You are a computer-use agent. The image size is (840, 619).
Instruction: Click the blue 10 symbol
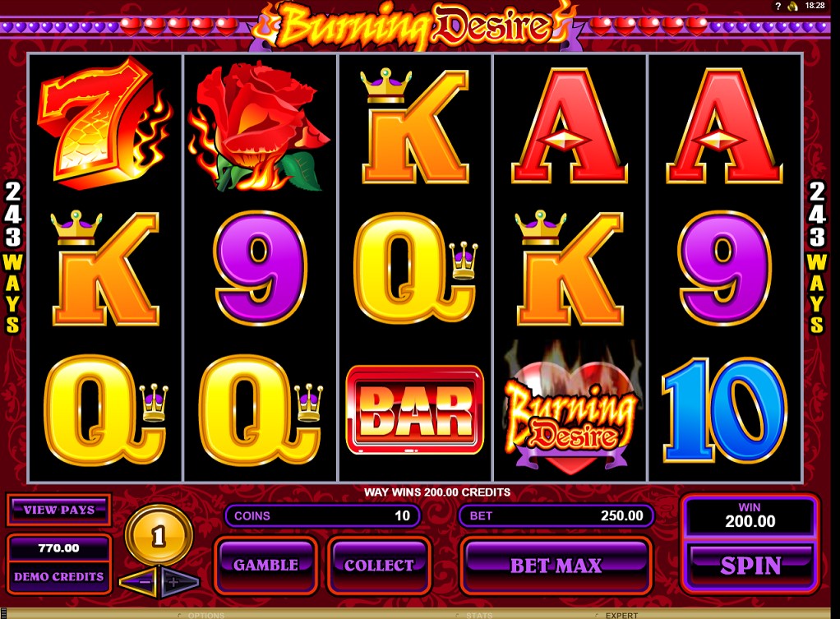pyautogui.click(x=724, y=410)
